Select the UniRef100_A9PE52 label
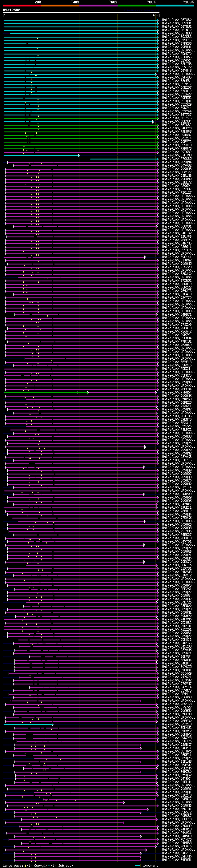The height and width of the screenshot is (868, 197). pyautogui.click(x=177, y=98)
